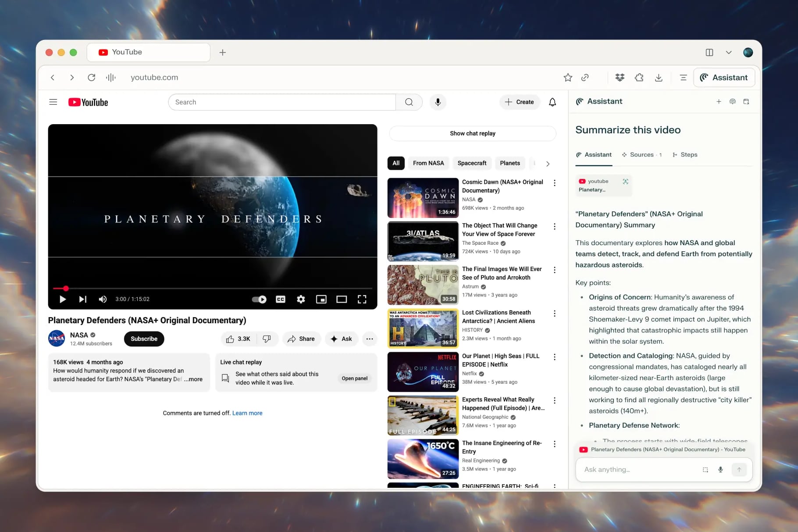
Task: Toggle theater mode view
Action: coord(341,299)
